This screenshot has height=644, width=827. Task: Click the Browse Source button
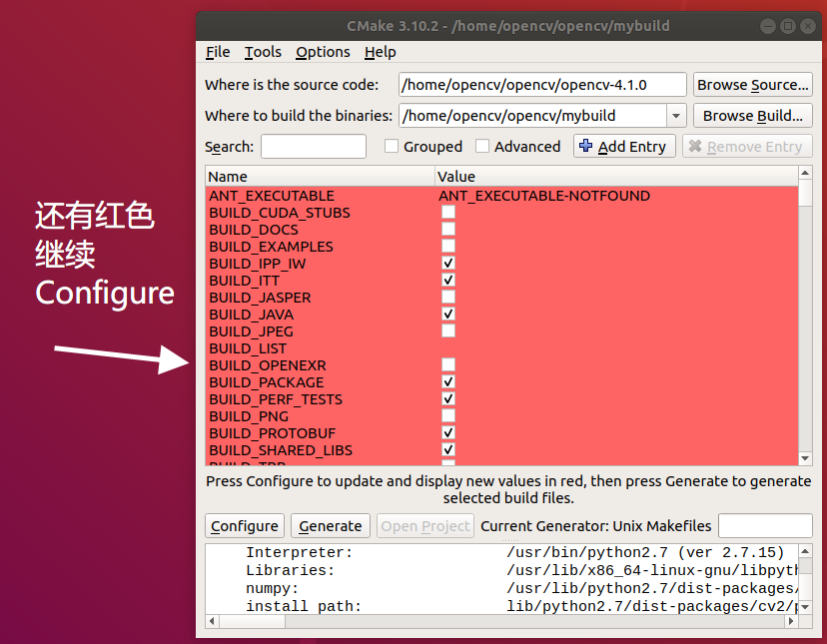(x=753, y=85)
